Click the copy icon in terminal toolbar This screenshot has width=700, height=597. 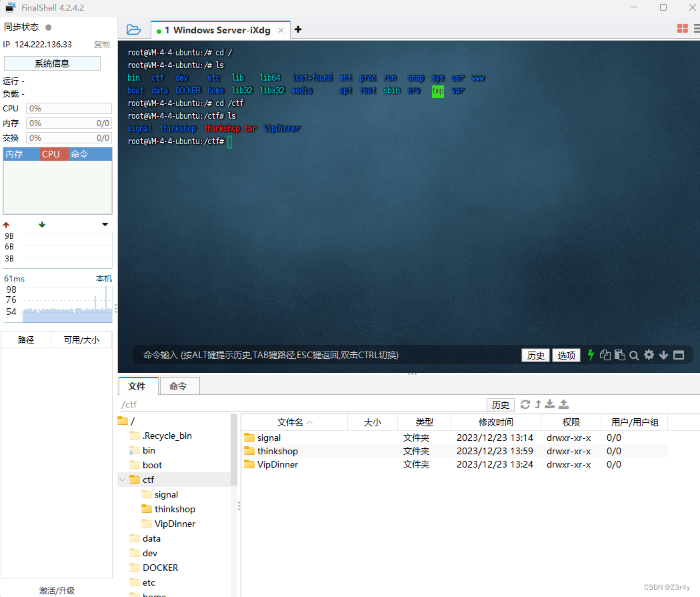(x=605, y=355)
